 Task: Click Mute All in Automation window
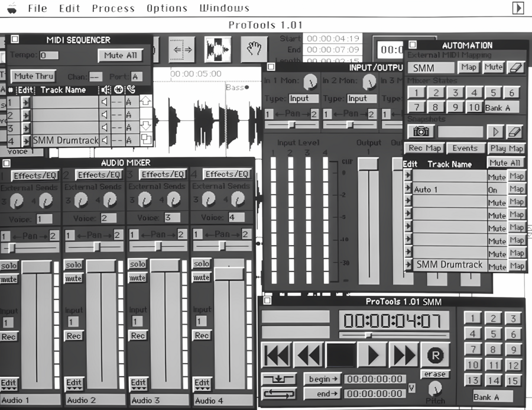505,163
